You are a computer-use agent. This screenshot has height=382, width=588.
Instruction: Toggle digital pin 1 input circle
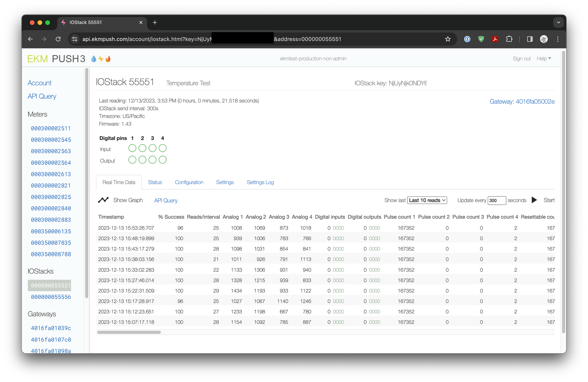(x=132, y=148)
